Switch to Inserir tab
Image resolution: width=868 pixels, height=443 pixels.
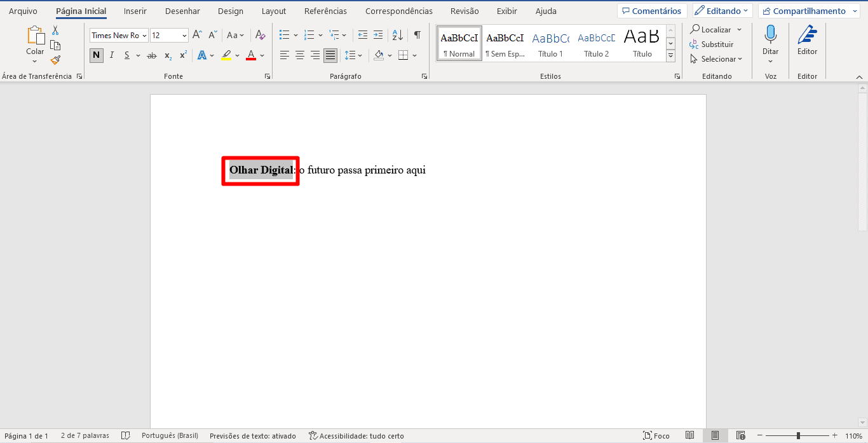(135, 11)
